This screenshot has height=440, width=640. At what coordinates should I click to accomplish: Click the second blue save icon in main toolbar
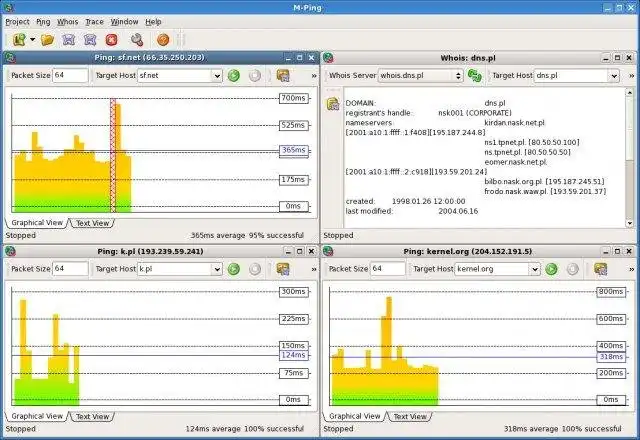click(x=90, y=40)
